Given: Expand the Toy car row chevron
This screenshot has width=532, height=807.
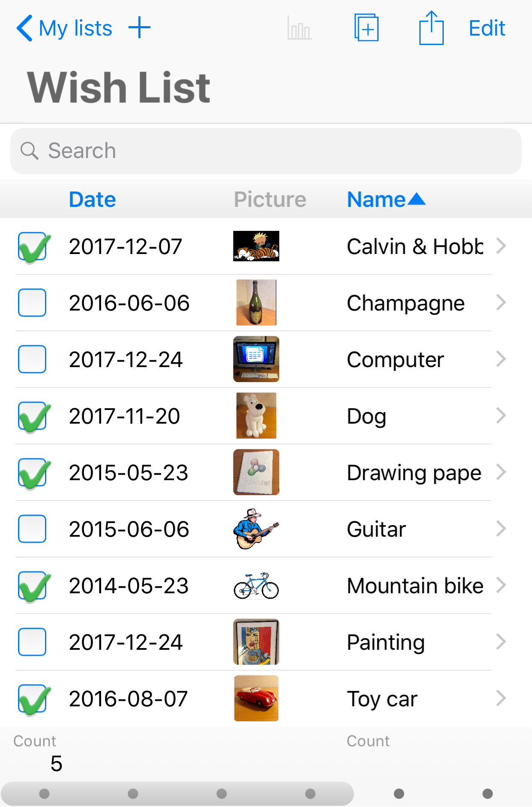Looking at the screenshot, I should tap(501, 698).
